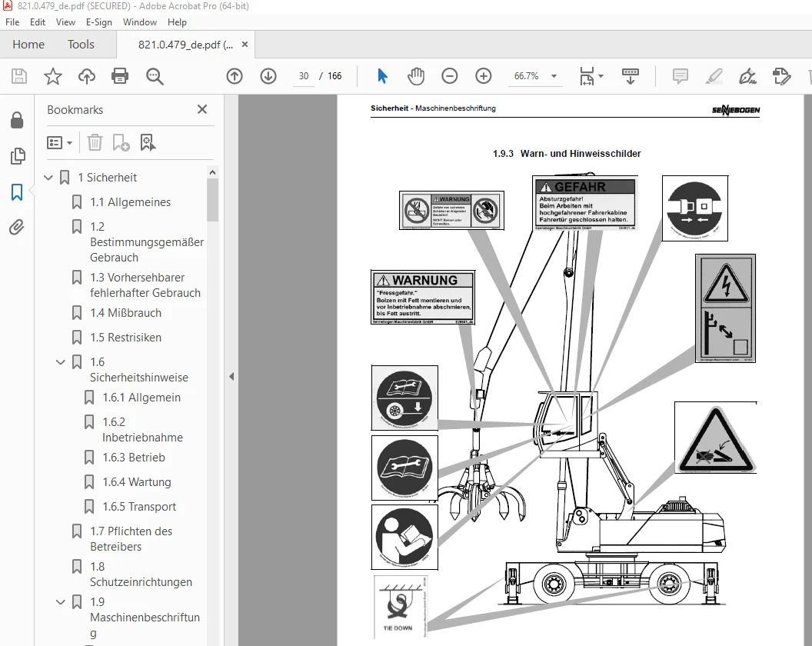Jump to 1.8 Schutzeinrichtungen bookmark
Viewport: 812px width, 646px height.
(x=141, y=574)
